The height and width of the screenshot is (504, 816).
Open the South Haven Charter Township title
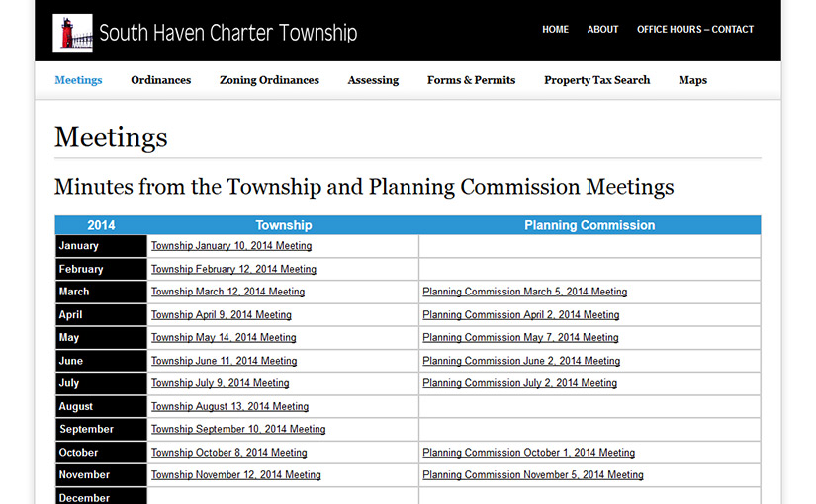click(227, 33)
